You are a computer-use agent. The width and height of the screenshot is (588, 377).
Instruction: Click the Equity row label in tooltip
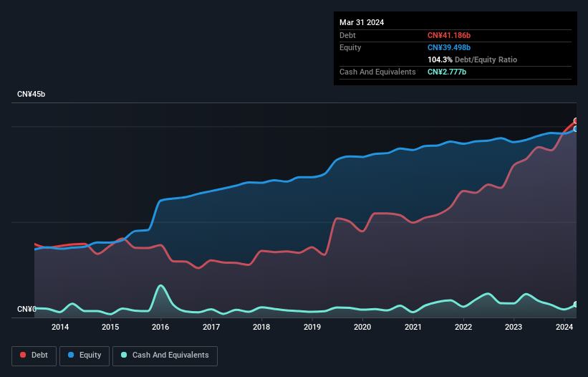click(350, 47)
